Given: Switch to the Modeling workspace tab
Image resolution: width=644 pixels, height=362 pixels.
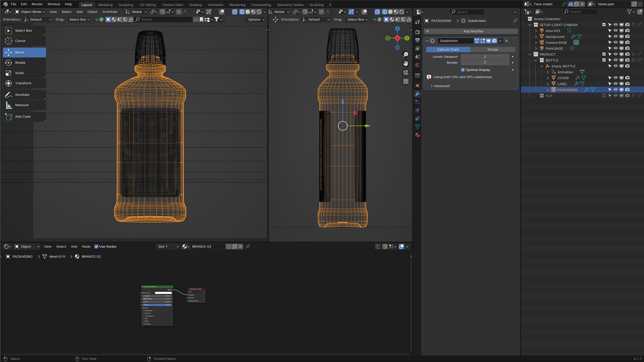Looking at the screenshot, I should (105, 5).
